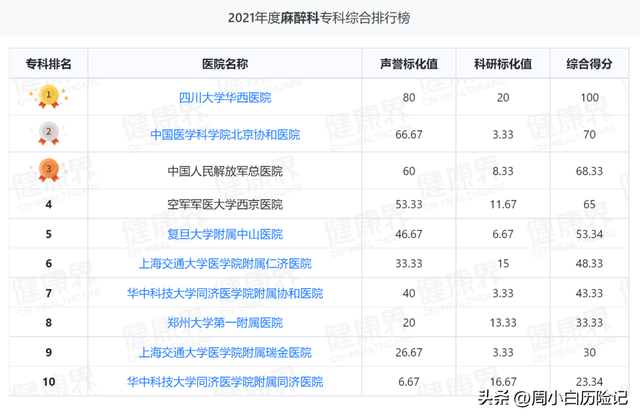The height and width of the screenshot is (418, 640).
Task: Open 中国医学科学院北京协和医院 link
Action: pyautogui.click(x=225, y=134)
